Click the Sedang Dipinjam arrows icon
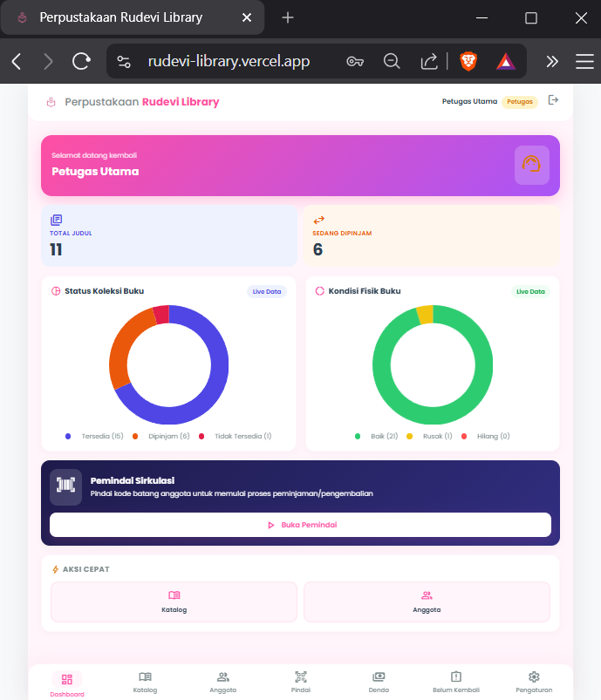601x700 pixels. [318, 220]
